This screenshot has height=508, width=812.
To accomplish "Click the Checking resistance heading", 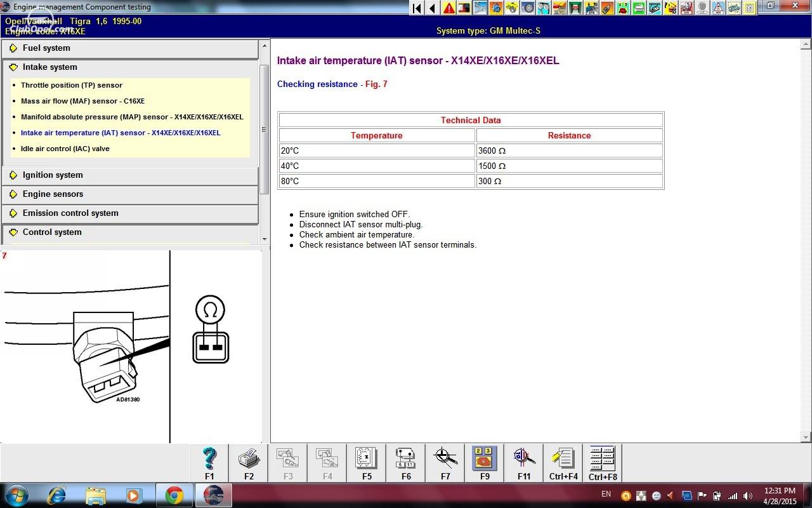I will [317, 84].
